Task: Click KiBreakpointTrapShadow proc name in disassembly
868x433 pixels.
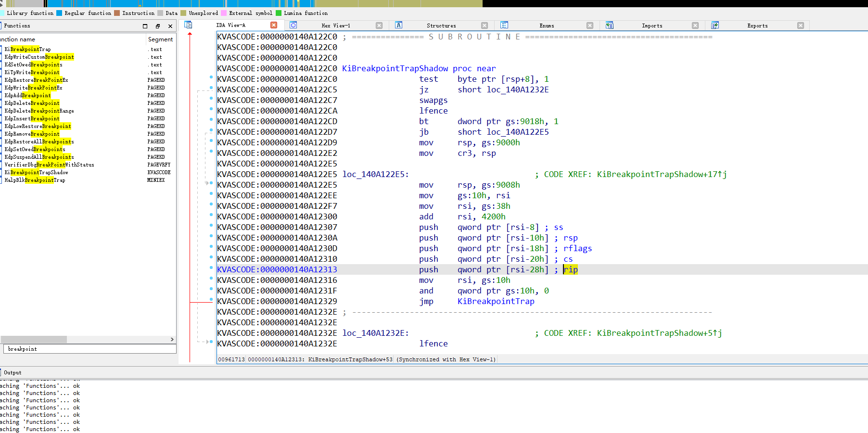Action: coord(395,68)
